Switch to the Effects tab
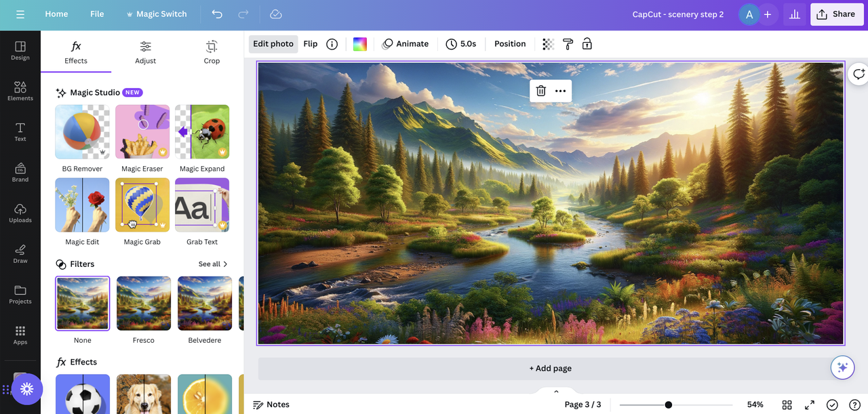868x414 pixels. (x=76, y=52)
